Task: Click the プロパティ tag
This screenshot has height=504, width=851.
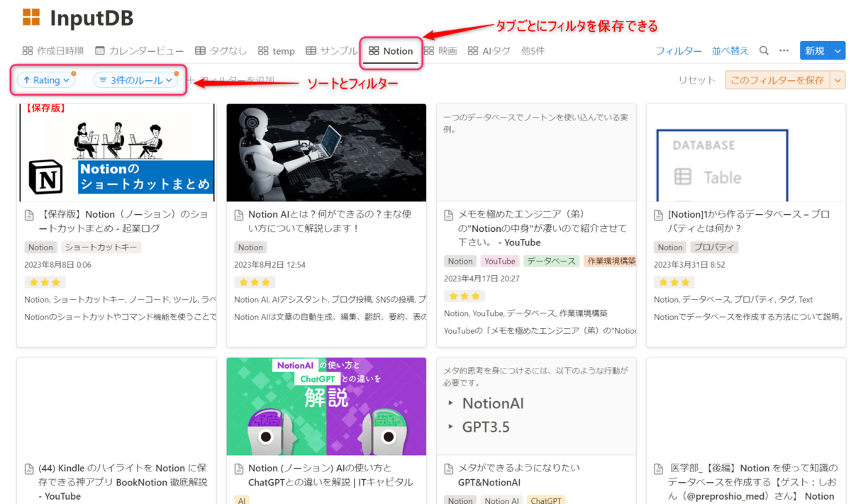Action: pos(714,247)
